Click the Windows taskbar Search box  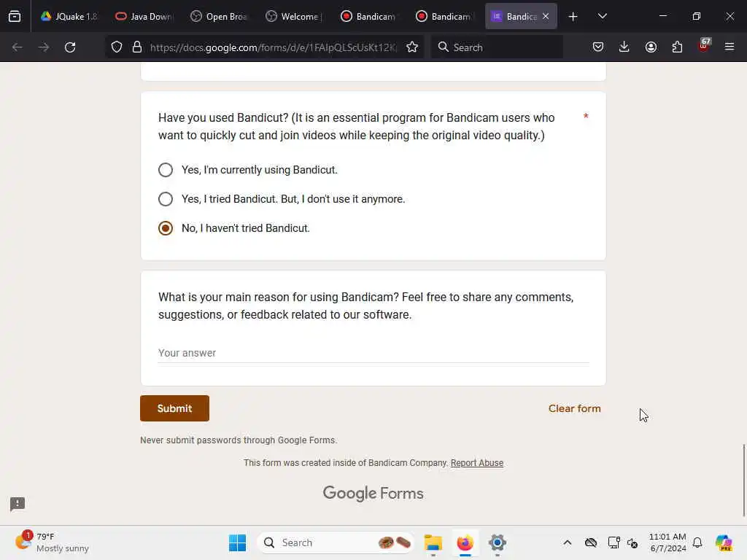pyautogui.click(x=336, y=542)
